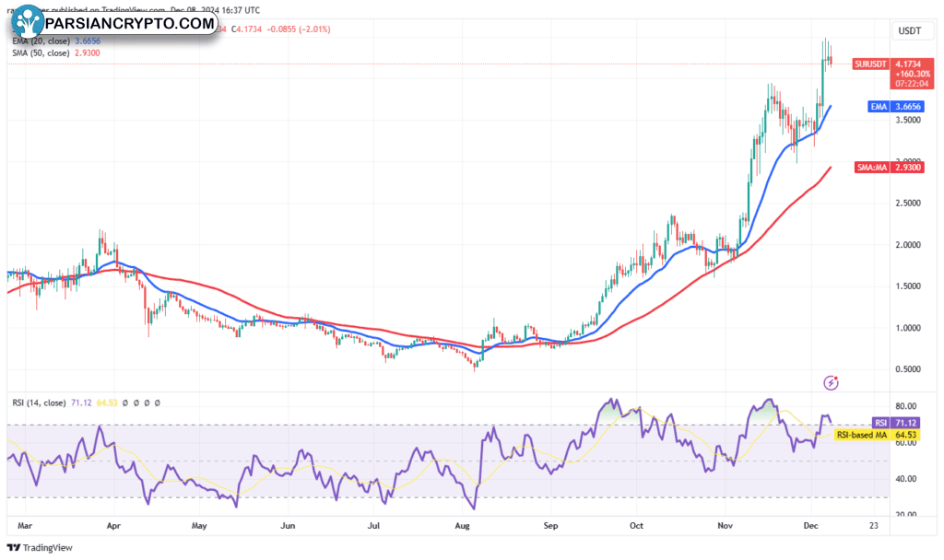
Task: Click the TradingView logo at bottom
Action: pos(40,547)
